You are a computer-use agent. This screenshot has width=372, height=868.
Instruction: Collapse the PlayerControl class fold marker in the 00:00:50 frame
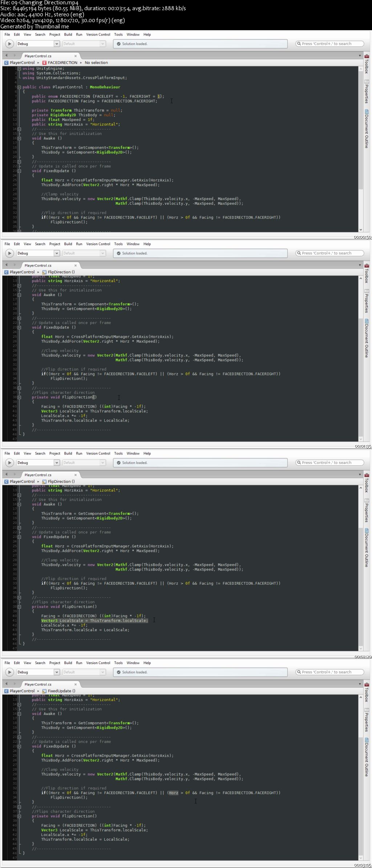tap(19, 87)
